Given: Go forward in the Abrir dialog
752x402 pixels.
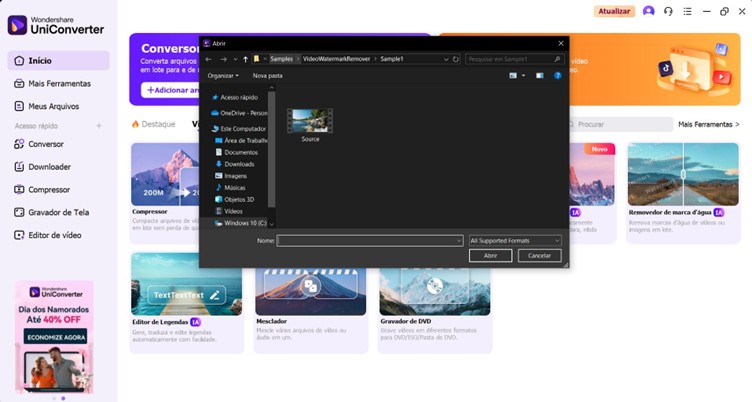Looking at the screenshot, I should click(x=223, y=59).
